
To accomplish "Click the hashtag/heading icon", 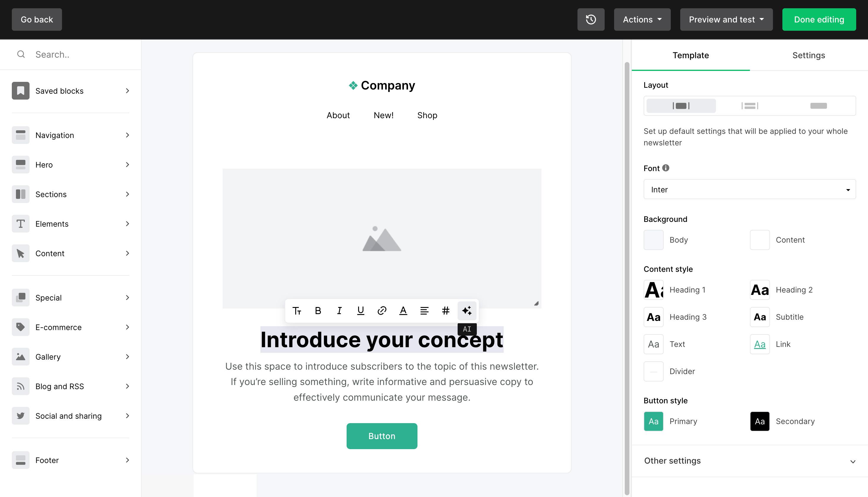I will coord(445,310).
